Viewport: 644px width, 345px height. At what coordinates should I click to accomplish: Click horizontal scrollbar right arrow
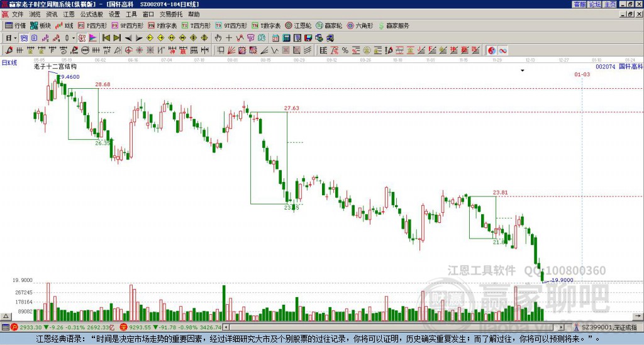(561, 327)
